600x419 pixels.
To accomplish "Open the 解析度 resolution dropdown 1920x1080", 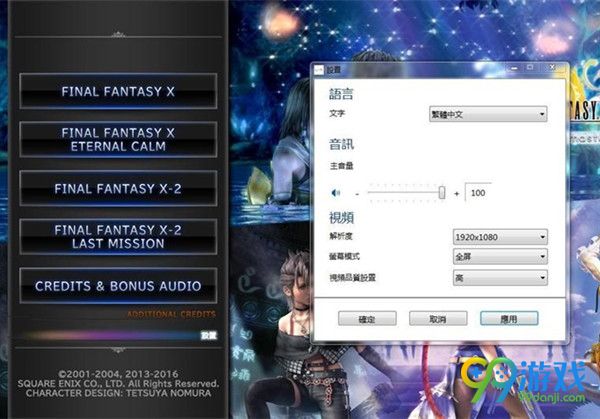I will click(x=500, y=237).
